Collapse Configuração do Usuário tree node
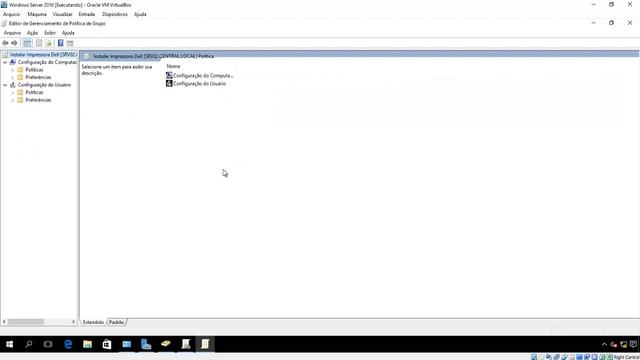This screenshot has width=640, height=360. (5, 85)
